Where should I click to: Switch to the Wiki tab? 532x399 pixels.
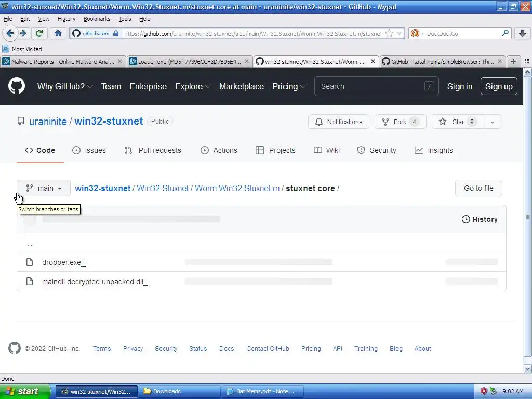click(x=327, y=150)
